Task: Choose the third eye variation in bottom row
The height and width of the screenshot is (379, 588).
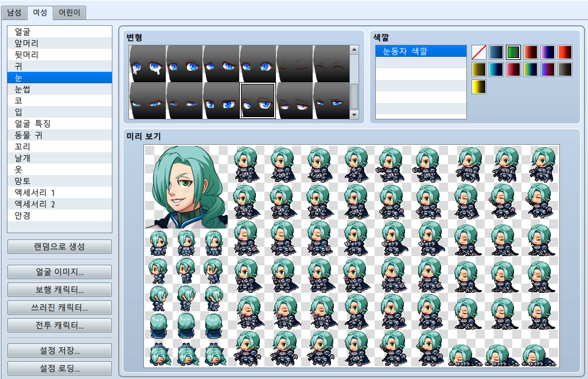Action: tap(221, 100)
